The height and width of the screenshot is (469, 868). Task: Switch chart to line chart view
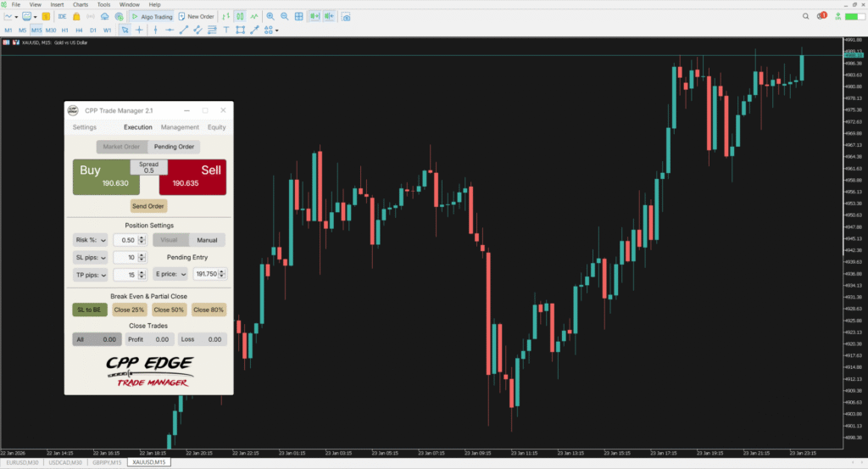point(254,17)
